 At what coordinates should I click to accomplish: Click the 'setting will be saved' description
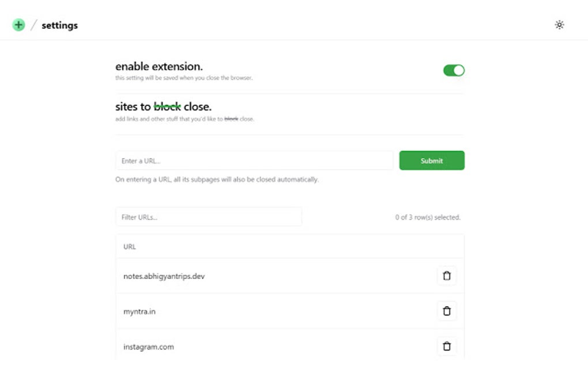[x=184, y=78]
